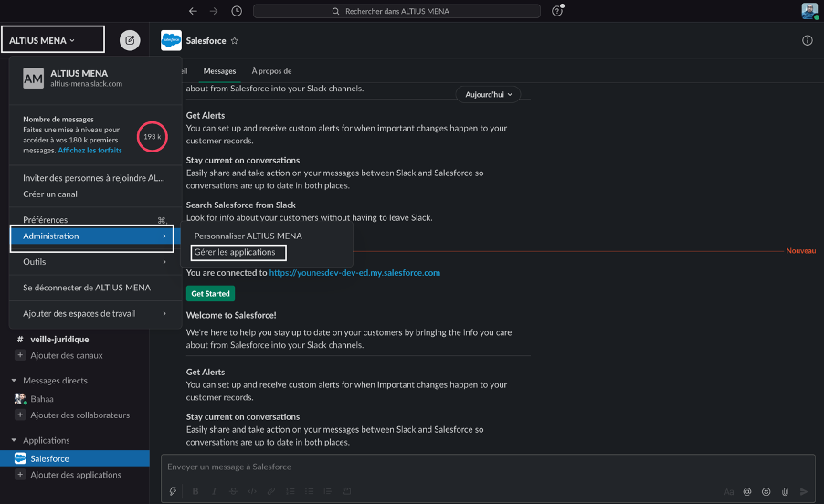Attach a file with the paperclip
Screen dimensions: 824x504
tap(785, 492)
